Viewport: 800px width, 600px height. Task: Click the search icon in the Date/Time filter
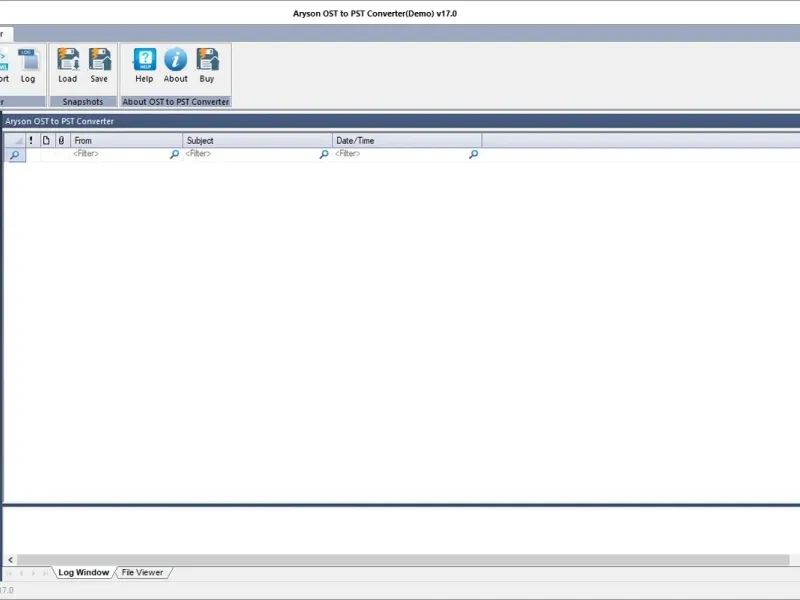[473, 154]
